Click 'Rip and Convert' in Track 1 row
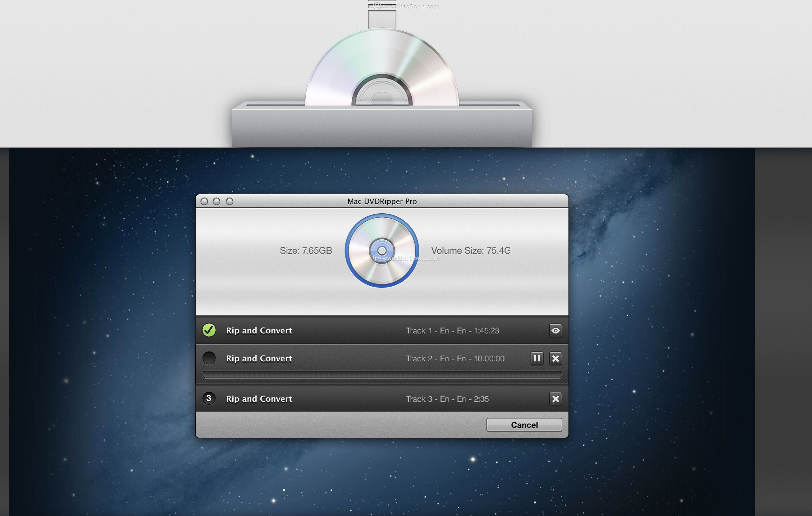Screen dimensions: 812x516 [x=259, y=331]
